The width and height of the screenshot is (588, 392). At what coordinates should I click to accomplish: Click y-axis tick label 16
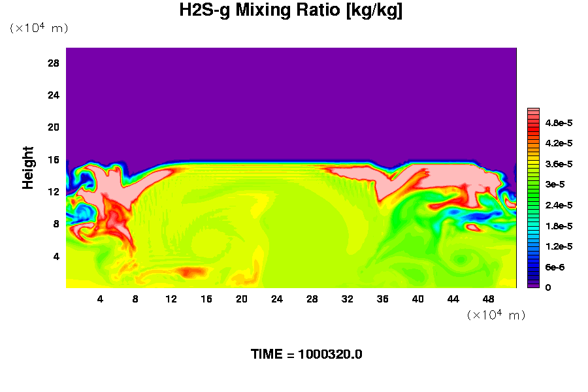point(54,160)
